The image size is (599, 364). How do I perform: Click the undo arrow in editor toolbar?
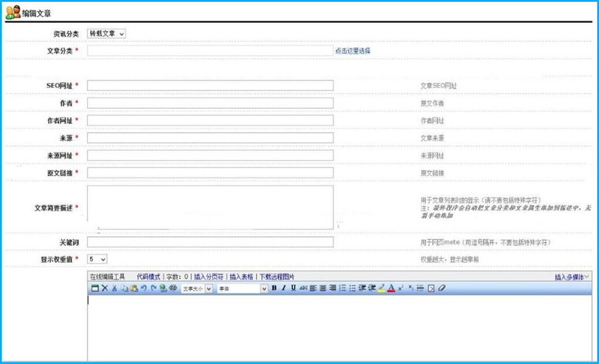(x=144, y=288)
